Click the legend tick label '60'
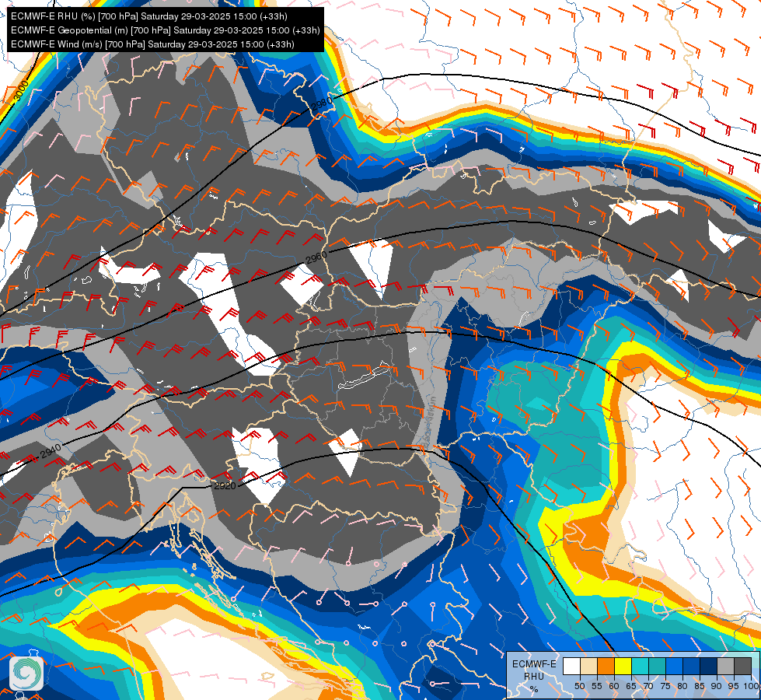 click(x=614, y=686)
